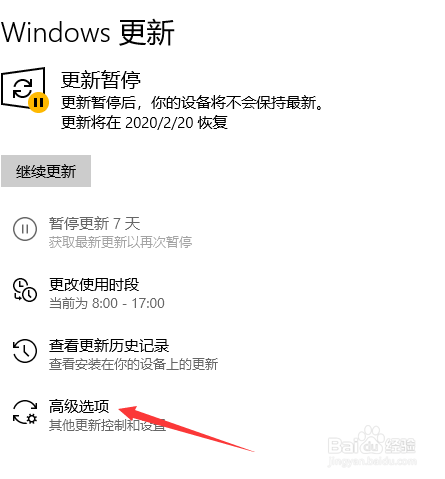Screen dimensions: 445x479
Task: Click the Windows 更新 page title
Action: [88, 32]
